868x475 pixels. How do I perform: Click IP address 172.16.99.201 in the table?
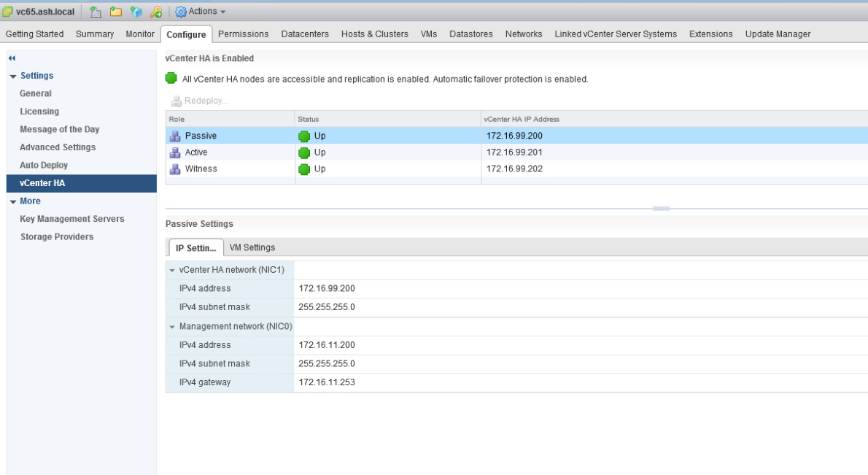(514, 152)
